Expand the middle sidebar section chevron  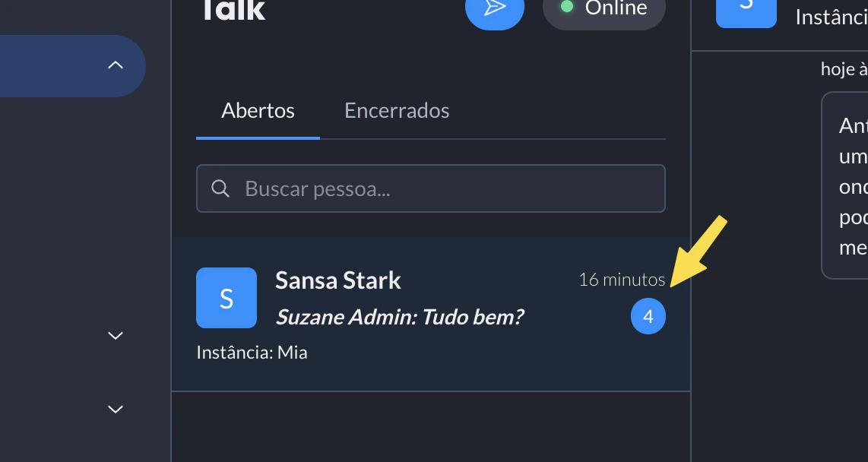click(115, 335)
